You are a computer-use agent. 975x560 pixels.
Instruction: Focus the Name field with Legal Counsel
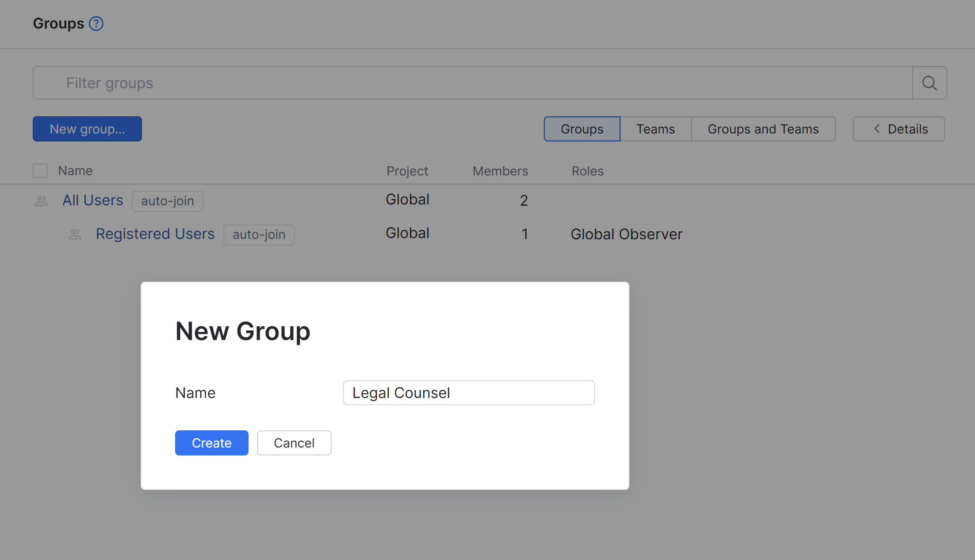click(x=469, y=393)
